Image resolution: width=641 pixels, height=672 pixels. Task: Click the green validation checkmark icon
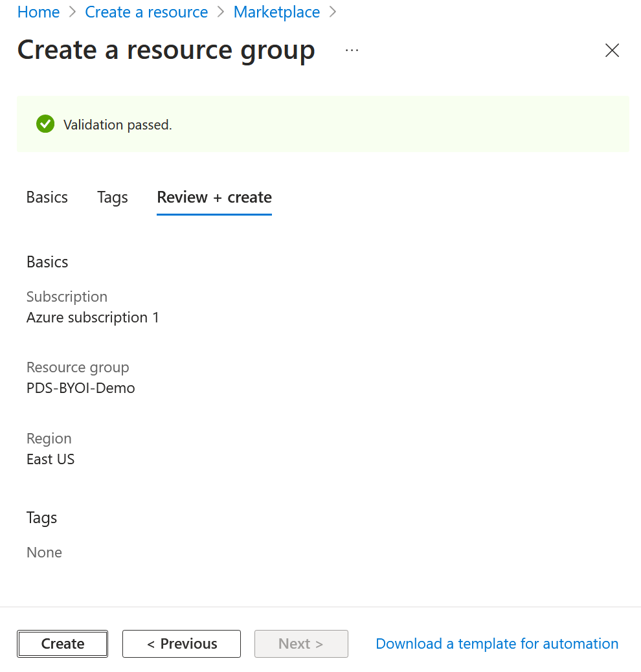tap(45, 124)
